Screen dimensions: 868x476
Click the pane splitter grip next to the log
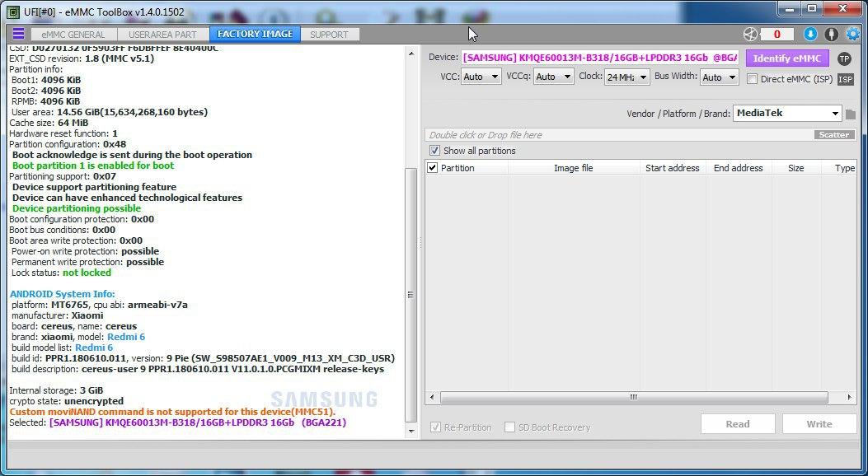click(420, 242)
